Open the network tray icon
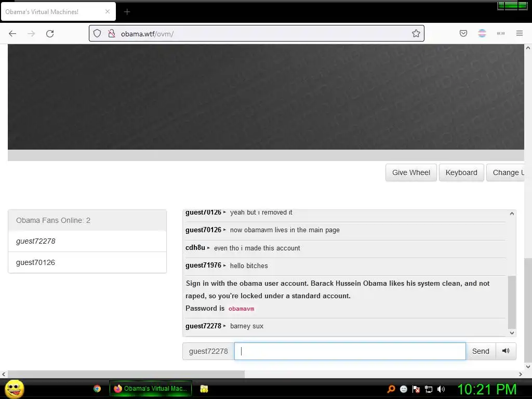The image size is (532, 399). [x=429, y=389]
